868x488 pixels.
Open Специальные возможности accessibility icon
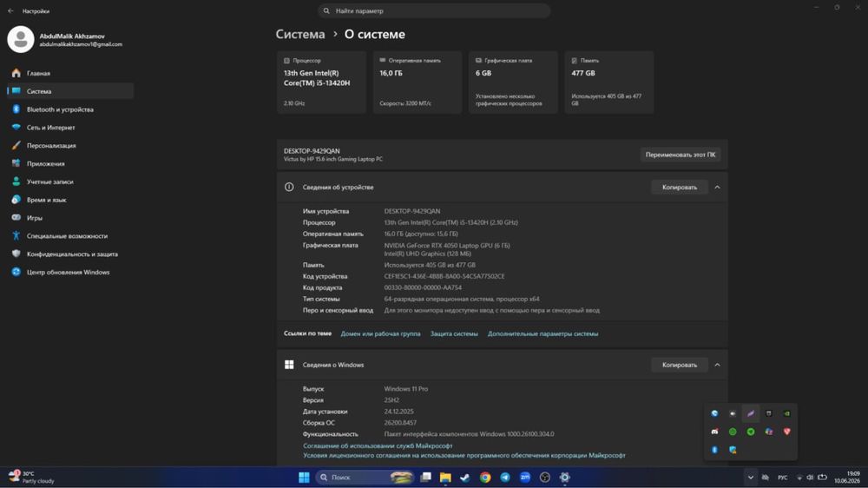tap(16, 236)
